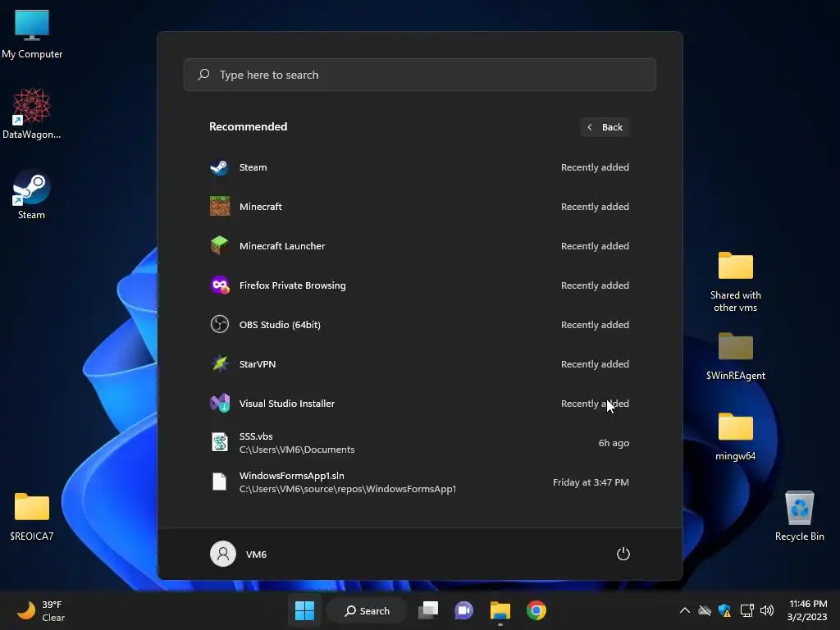The width and height of the screenshot is (840, 630).
Task: Open the weather widget showing 39°F Clear
Action: [41, 610]
